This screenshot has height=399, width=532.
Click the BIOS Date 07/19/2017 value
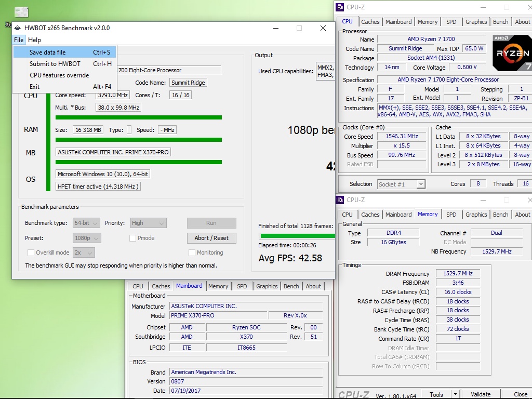coord(246,391)
